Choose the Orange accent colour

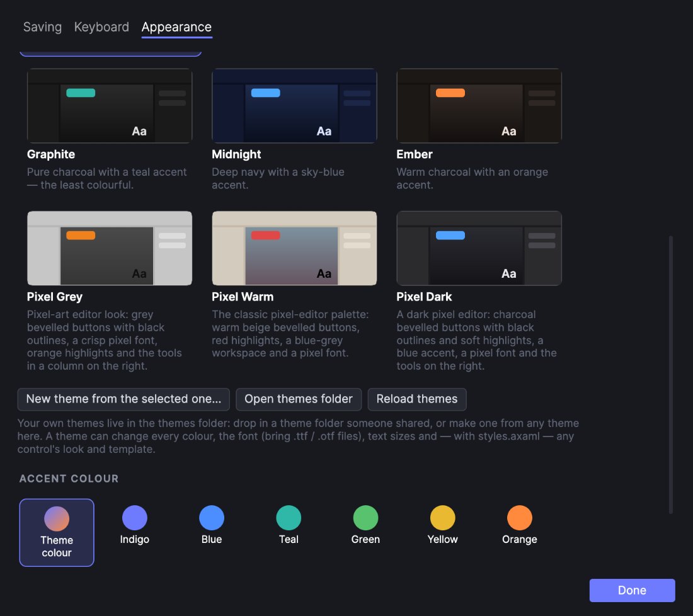point(519,525)
